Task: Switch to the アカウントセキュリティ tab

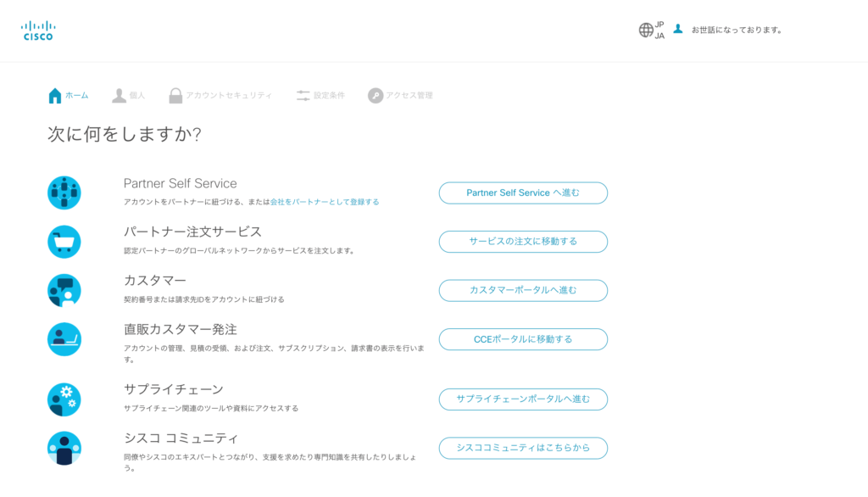Action: tap(220, 96)
